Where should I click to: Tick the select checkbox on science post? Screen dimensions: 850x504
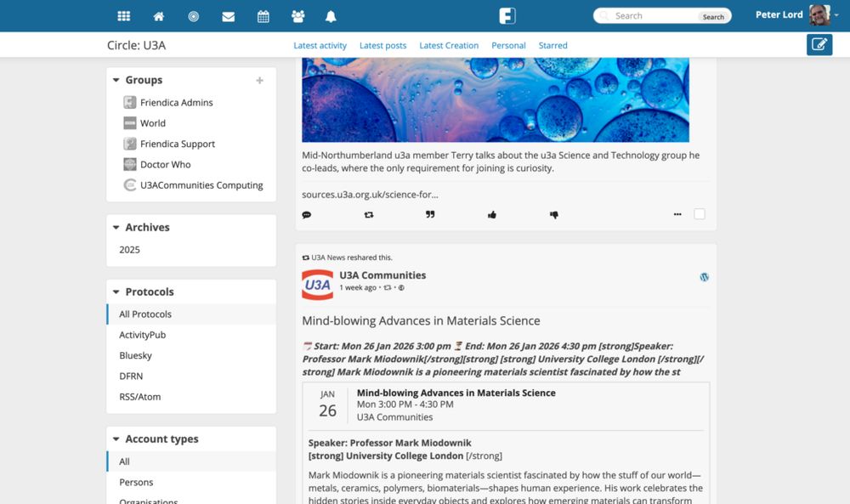700,214
